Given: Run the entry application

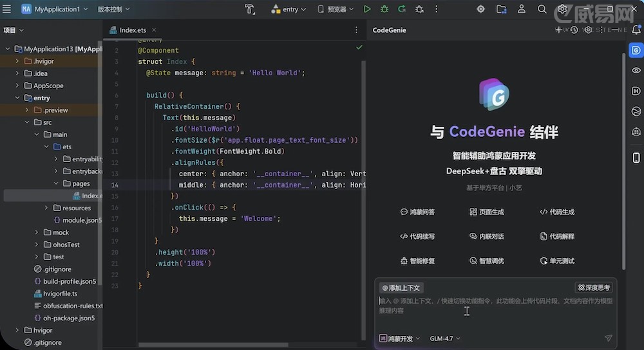Looking at the screenshot, I should coord(367,9).
